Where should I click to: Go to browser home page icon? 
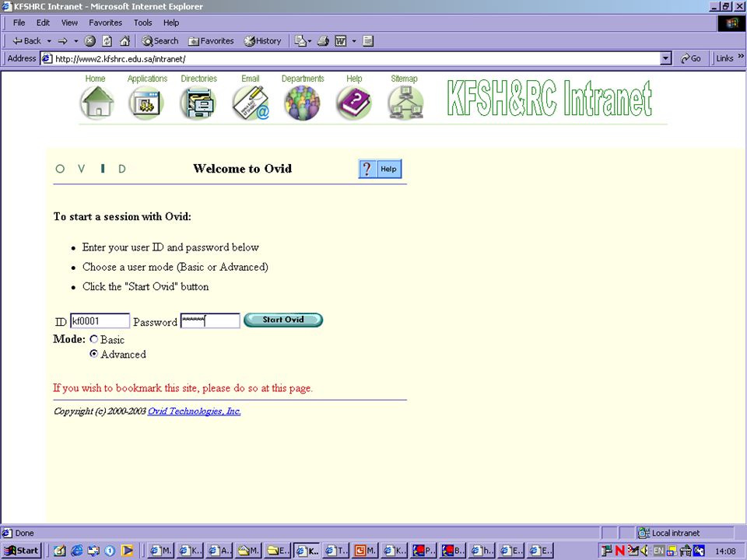124,41
